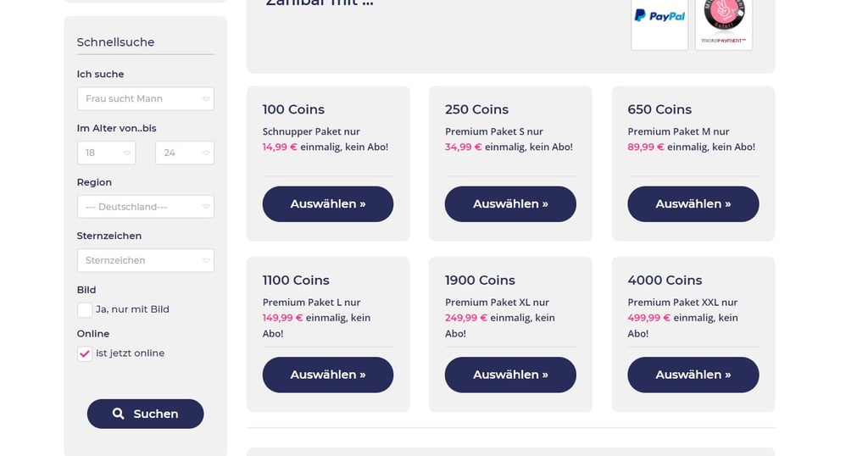The height and width of the screenshot is (456, 868).
Task: Choose Auswählen for 250 Coins package
Action: 510,203
